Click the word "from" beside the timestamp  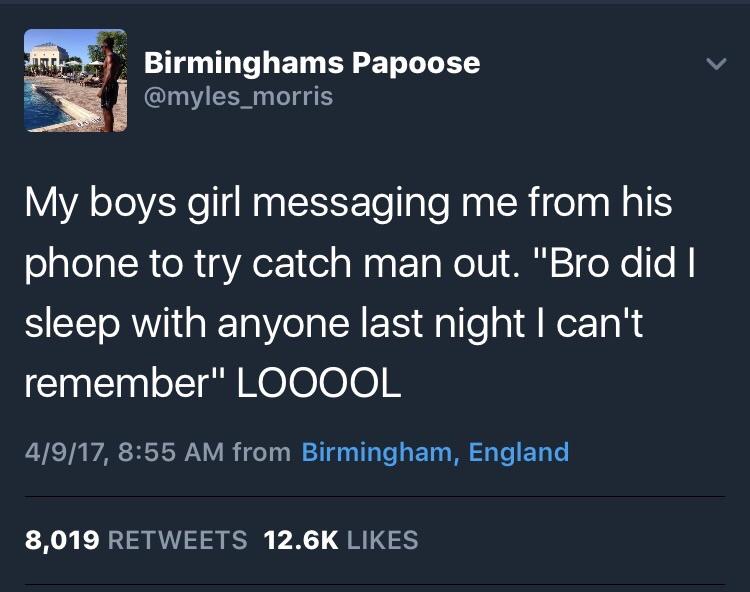point(262,452)
